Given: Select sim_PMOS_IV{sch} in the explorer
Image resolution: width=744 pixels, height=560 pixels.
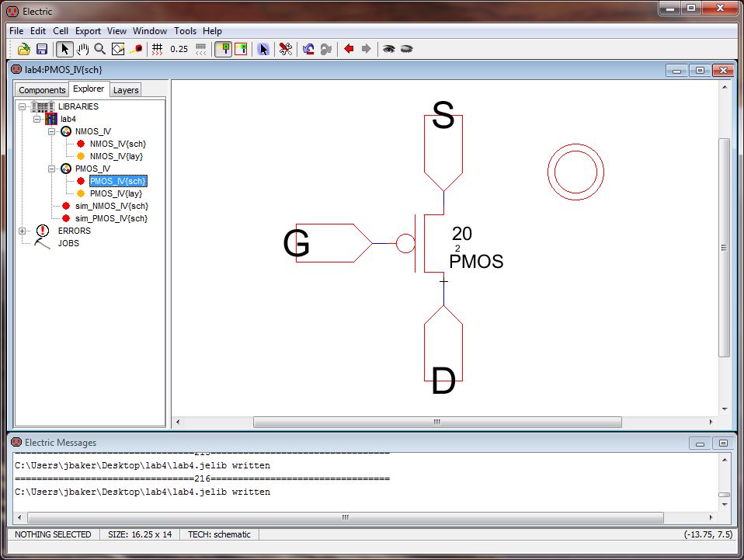Looking at the screenshot, I should click(111, 218).
